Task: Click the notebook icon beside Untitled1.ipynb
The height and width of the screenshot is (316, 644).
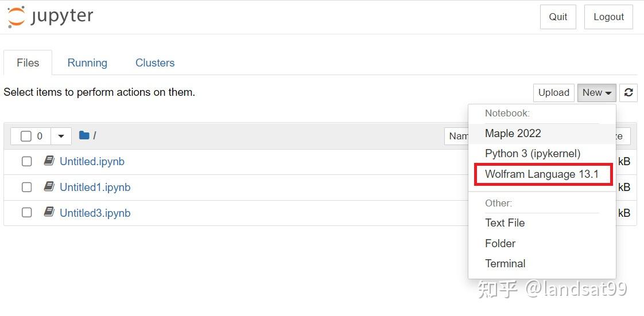Action: click(x=49, y=187)
